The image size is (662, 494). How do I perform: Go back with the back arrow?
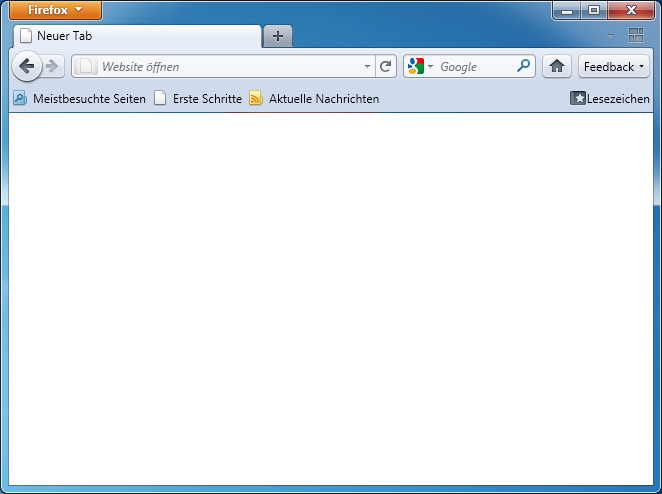(27, 66)
